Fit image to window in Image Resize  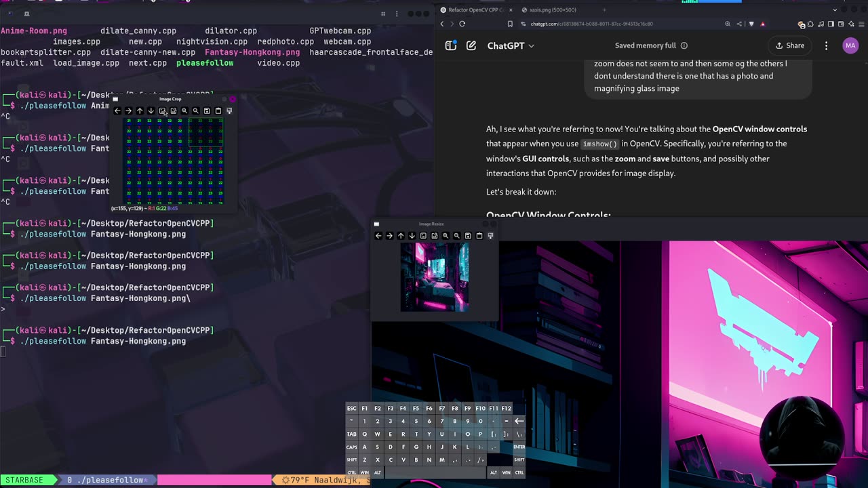(x=434, y=236)
